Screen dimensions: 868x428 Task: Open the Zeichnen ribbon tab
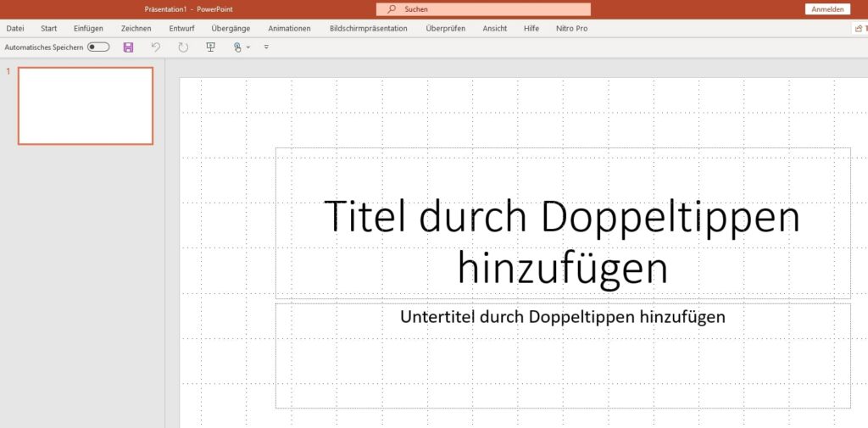(136, 28)
